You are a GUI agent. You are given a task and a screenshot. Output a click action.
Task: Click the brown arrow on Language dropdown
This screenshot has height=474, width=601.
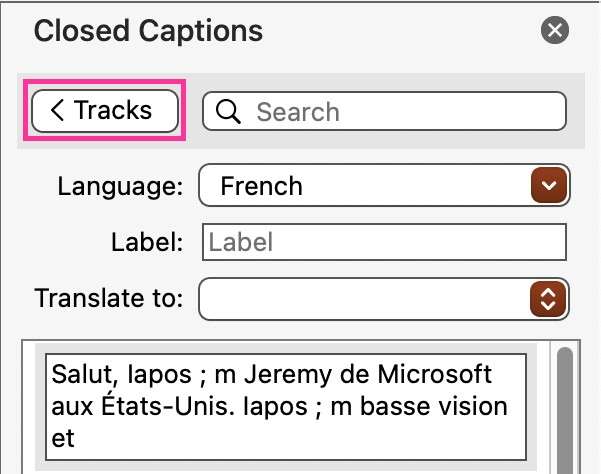pos(549,185)
